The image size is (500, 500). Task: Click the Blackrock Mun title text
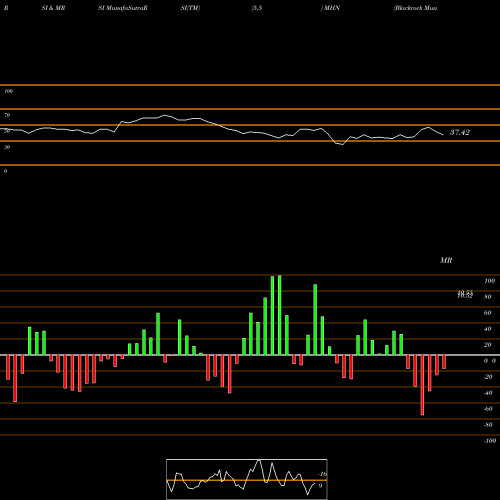point(415,8)
